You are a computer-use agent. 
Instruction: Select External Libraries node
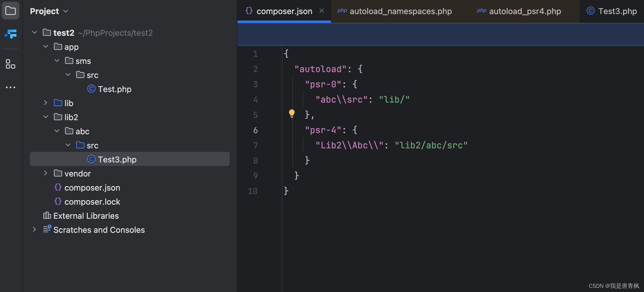[86, 216]
